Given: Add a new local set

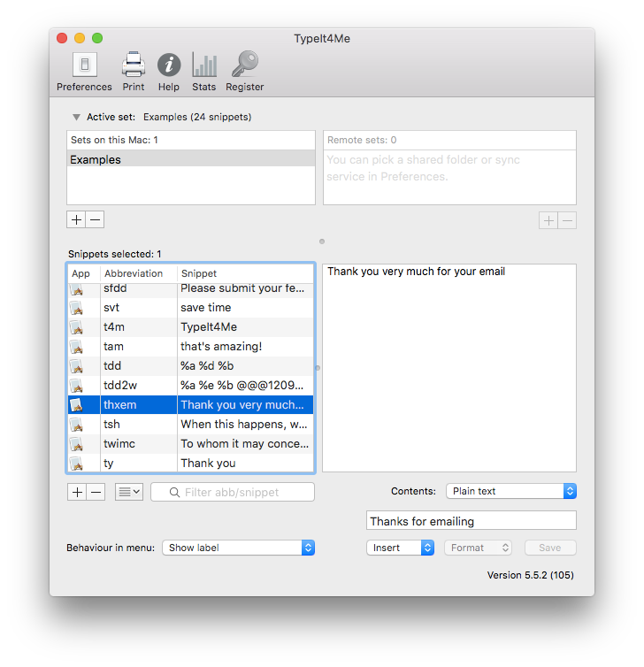Looking at the screenshot, I should pos(76,220).
